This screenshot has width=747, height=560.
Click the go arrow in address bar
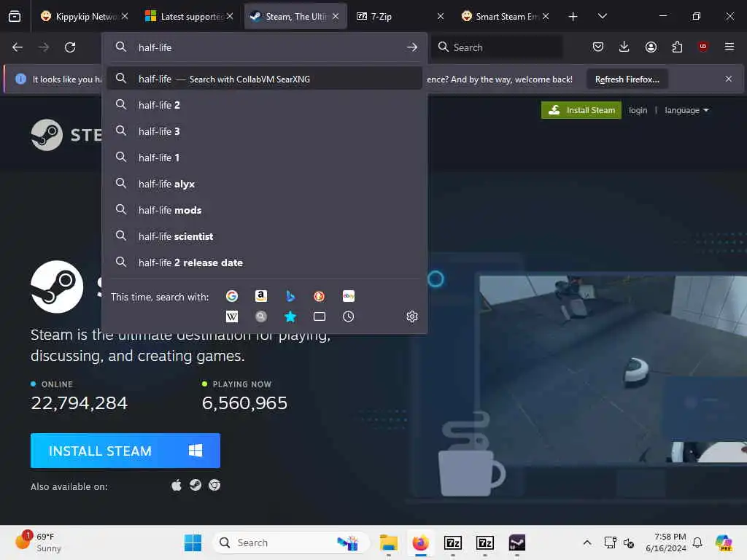click(x=412, y=47)
